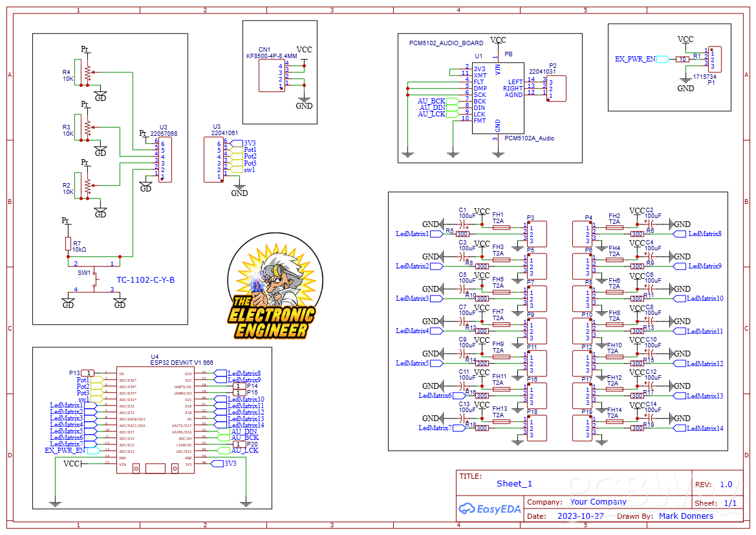Click The Electronic Engineer logo
This screenshot has height=535, width=756.
pos(274,285)
